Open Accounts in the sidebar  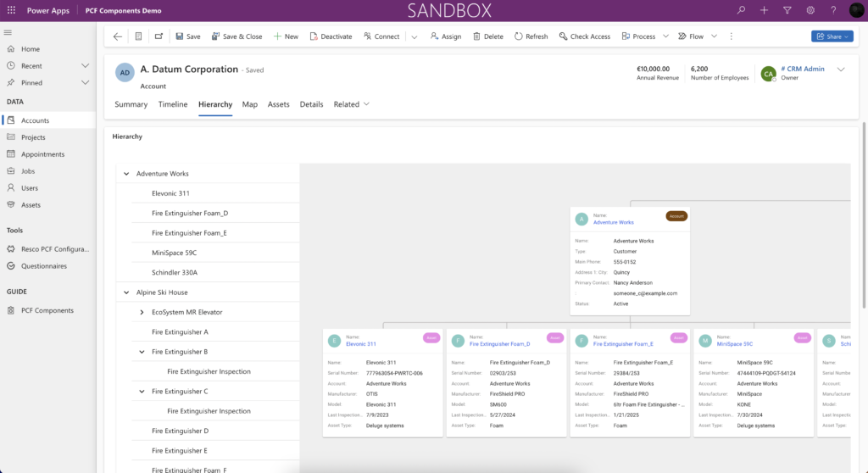pos(47,120)
